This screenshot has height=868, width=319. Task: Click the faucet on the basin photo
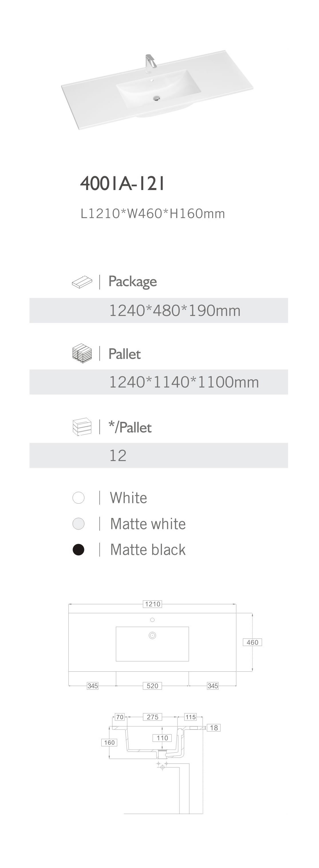click(149, 63)
